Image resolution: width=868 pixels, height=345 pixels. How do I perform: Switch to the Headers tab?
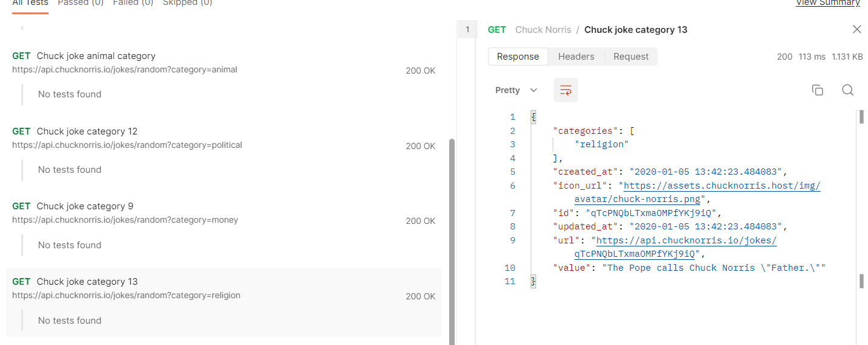pos(576,57)
